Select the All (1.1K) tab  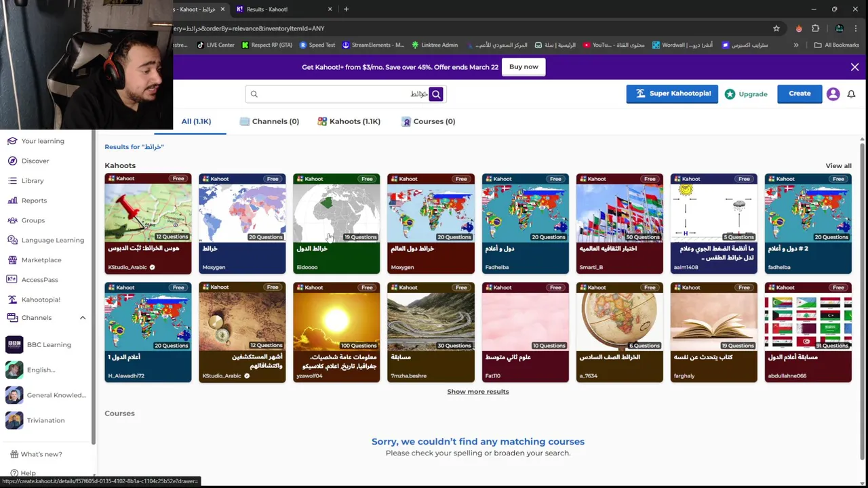coord(196,121)
